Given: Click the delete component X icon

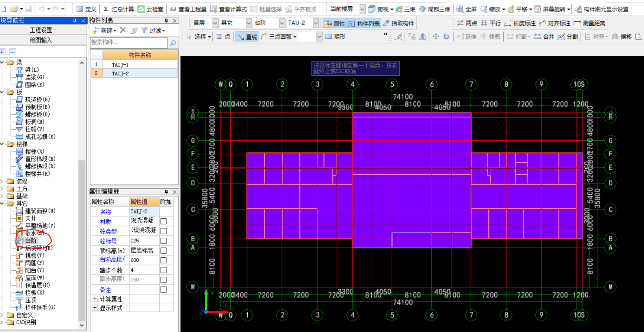Looking at the screenshot, I should (x=123, y=30).
